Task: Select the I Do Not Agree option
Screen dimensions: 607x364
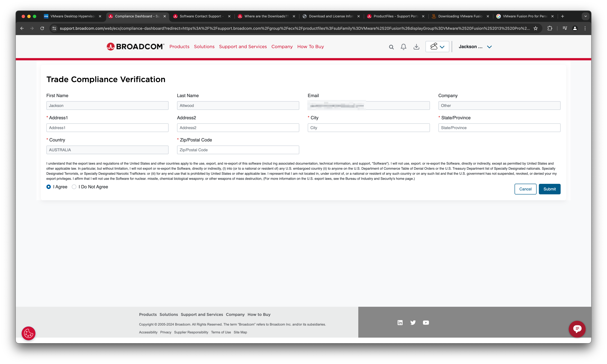Action: pos(74,187)
